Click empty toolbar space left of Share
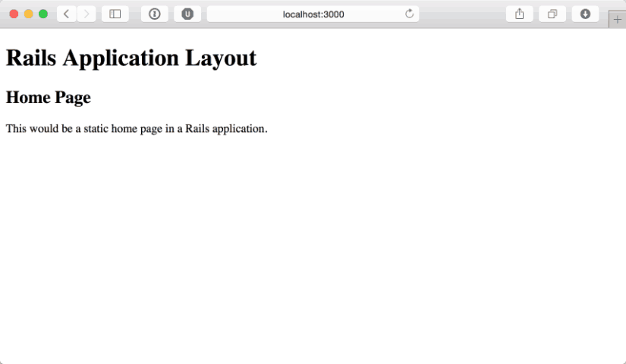The image size is (626, 364). (463, 14)
